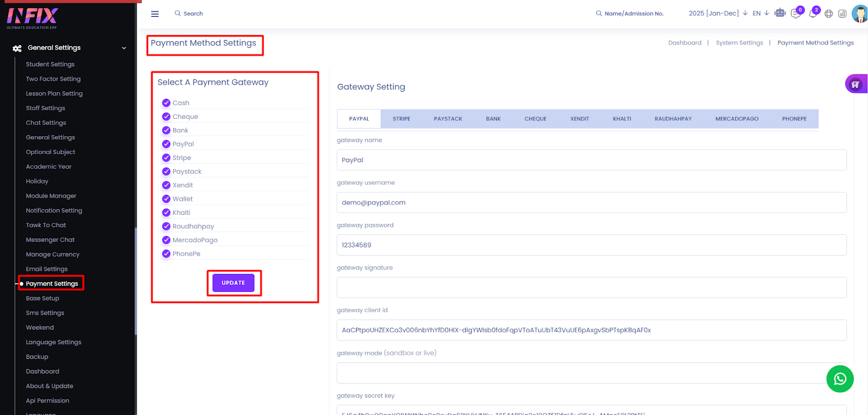Toggle the Cash gateway checkbox

coord(166,103)
